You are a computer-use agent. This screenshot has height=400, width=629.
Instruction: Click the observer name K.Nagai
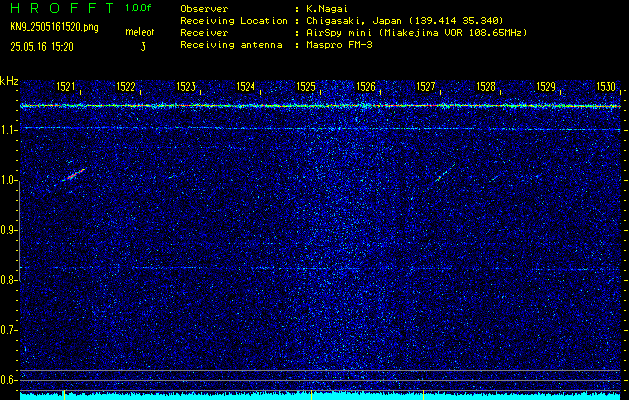click(325, 8)
